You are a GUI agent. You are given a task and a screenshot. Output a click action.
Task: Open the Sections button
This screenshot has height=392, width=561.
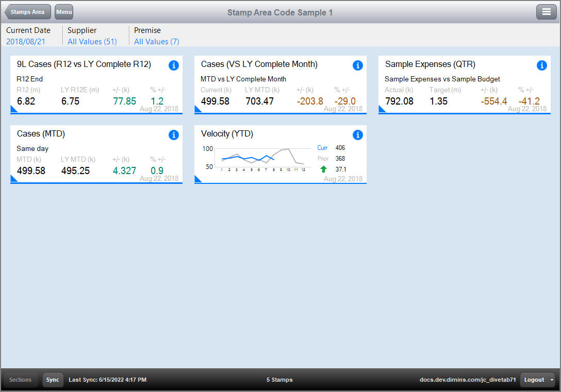click(x=21, y=380)
